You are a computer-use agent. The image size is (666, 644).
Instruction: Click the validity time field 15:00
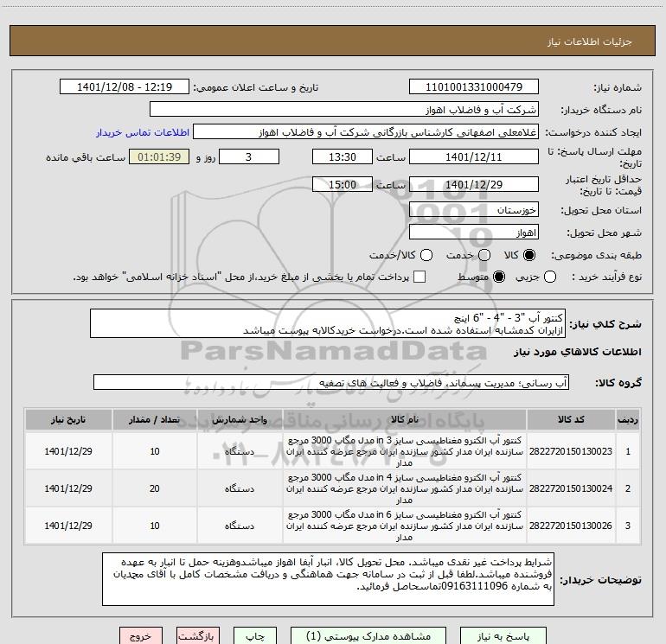[x=343, y=184]
